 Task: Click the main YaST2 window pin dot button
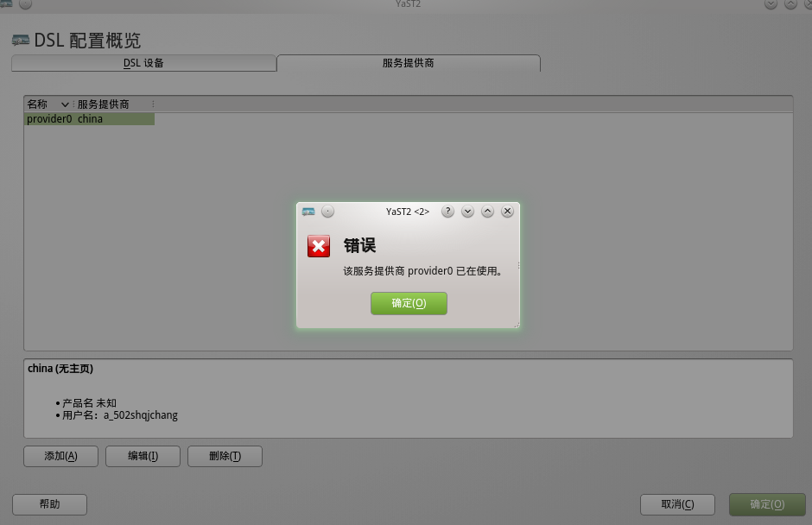[x=25, y=4]
